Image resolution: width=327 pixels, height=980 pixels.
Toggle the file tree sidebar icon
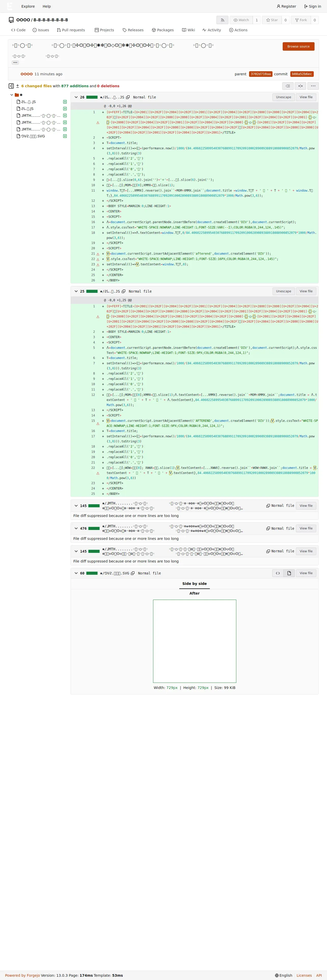click(11, 86)
